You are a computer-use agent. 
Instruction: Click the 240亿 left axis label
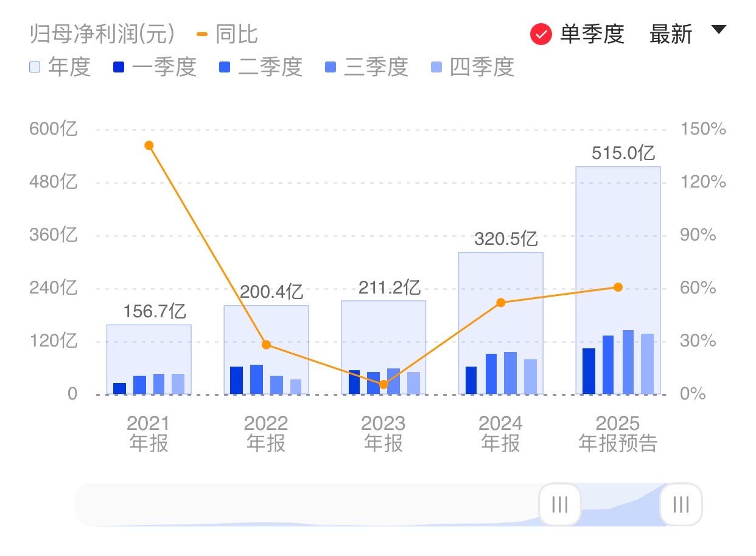click(x=54, y=288)
